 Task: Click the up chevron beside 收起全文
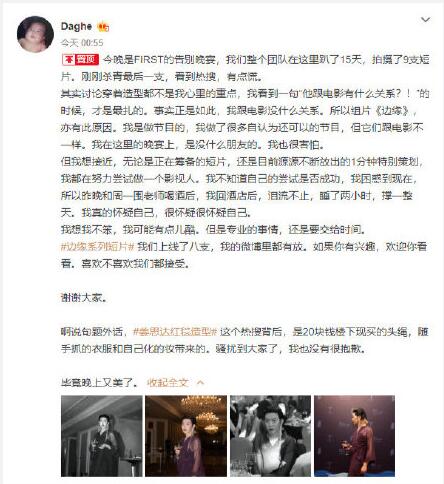(200, 383)
